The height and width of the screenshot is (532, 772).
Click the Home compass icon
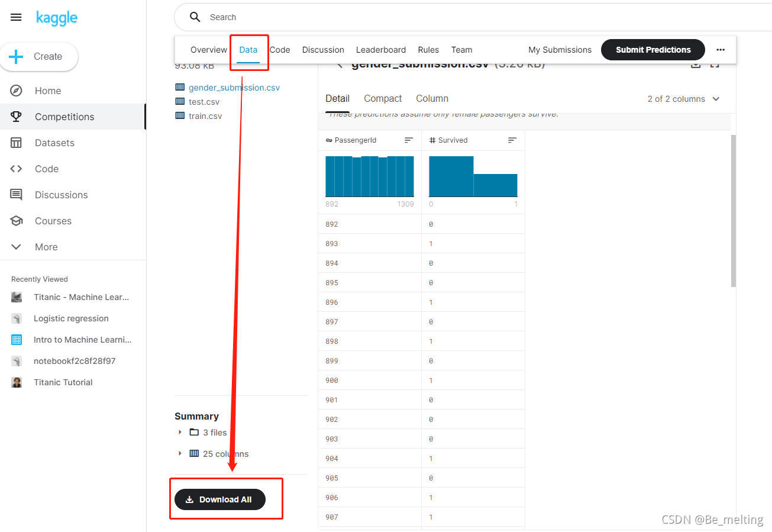coord(16,91)
